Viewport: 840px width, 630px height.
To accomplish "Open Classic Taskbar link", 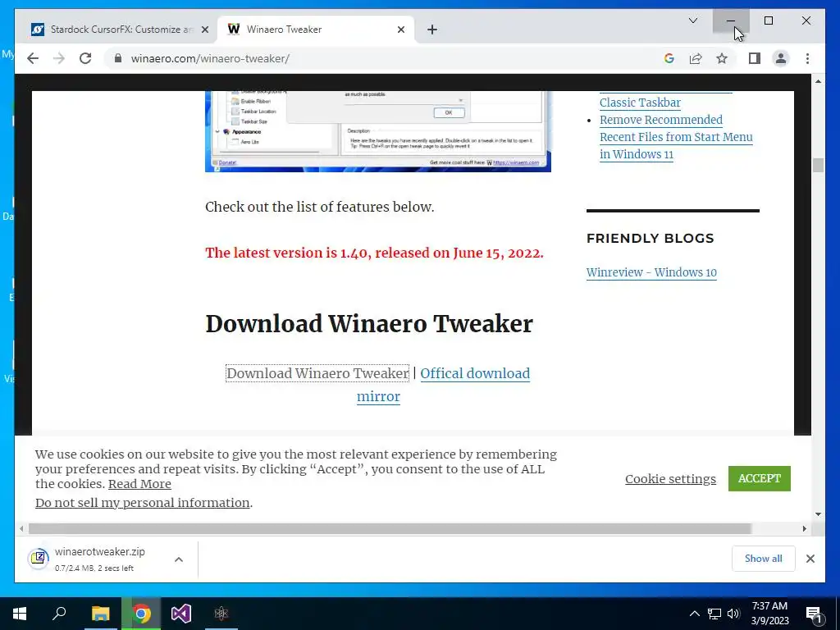I will pyautogui.click(x=640, y=103).
